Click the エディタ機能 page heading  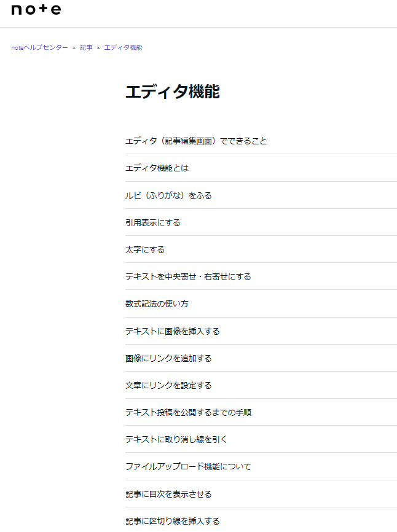tap(172, 92)
